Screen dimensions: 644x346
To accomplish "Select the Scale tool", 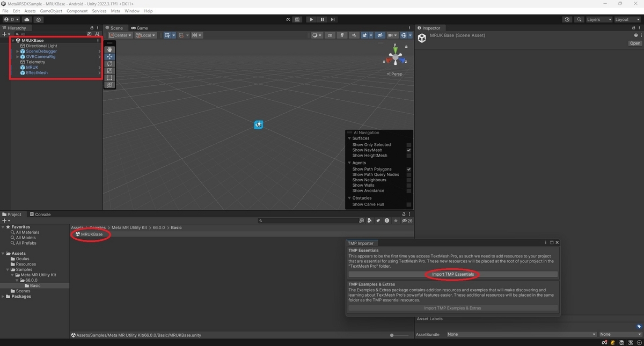I will point(109,70).
